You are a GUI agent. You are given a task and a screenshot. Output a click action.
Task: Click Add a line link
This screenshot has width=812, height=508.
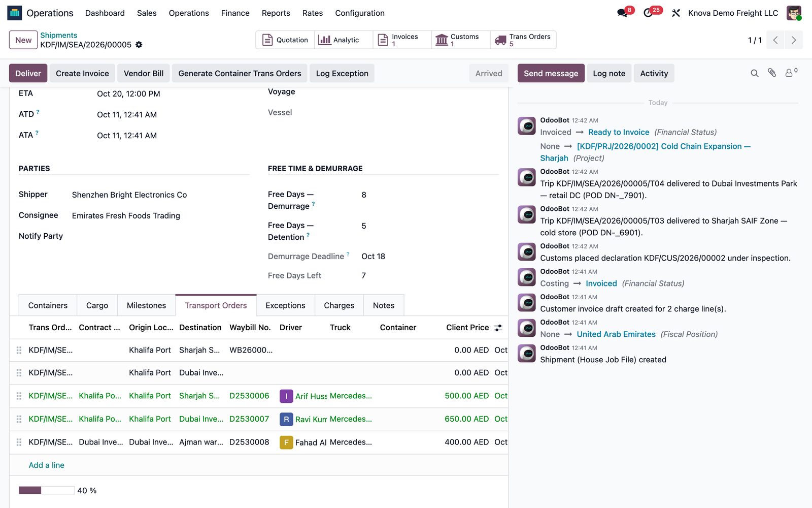tap(47, 465)
